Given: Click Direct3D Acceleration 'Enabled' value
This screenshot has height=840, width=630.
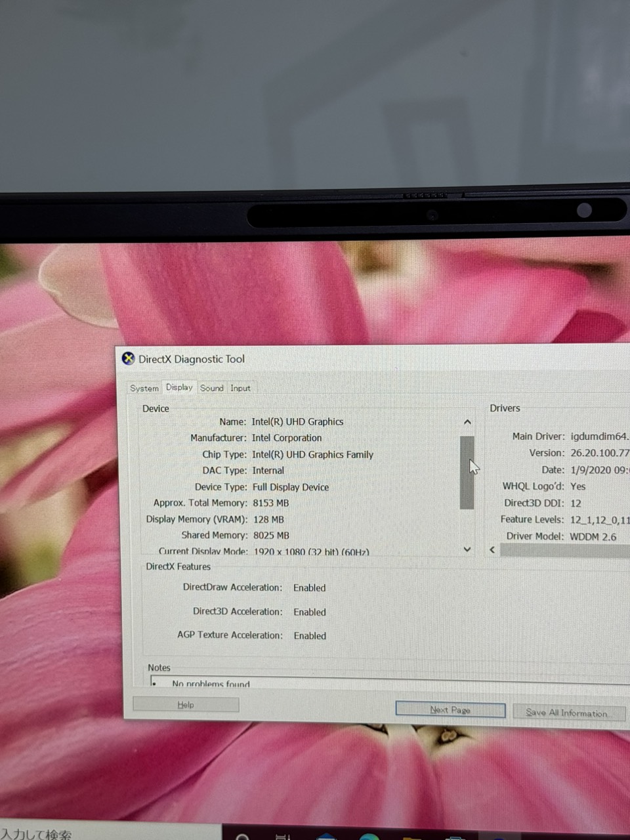Looking at the screenshot, I should [x=310, y=612].
